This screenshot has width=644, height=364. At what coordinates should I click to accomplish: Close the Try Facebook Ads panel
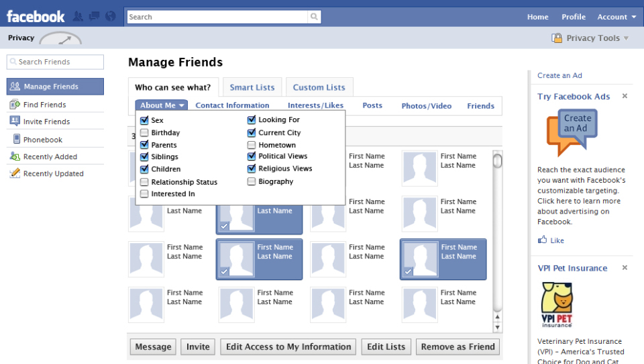(625, 97)
